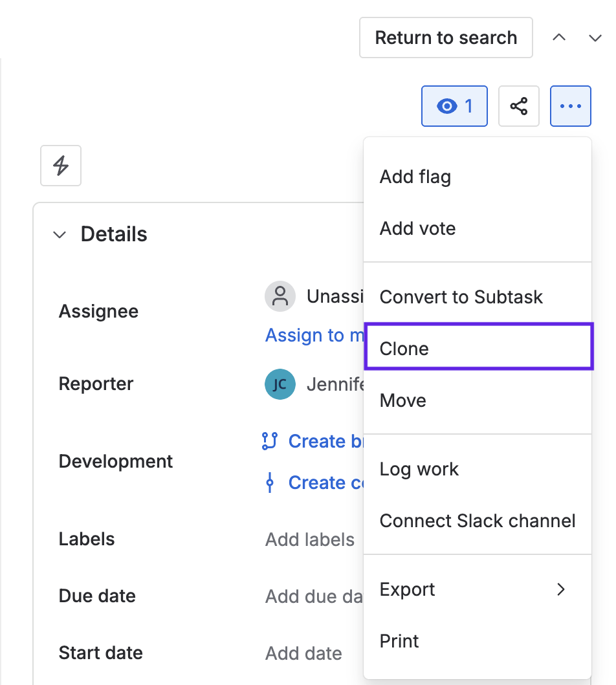The width and height of the screenshot is (616, 685).
Task: Go to previous issue with up arrow
Action: (559, 38)
